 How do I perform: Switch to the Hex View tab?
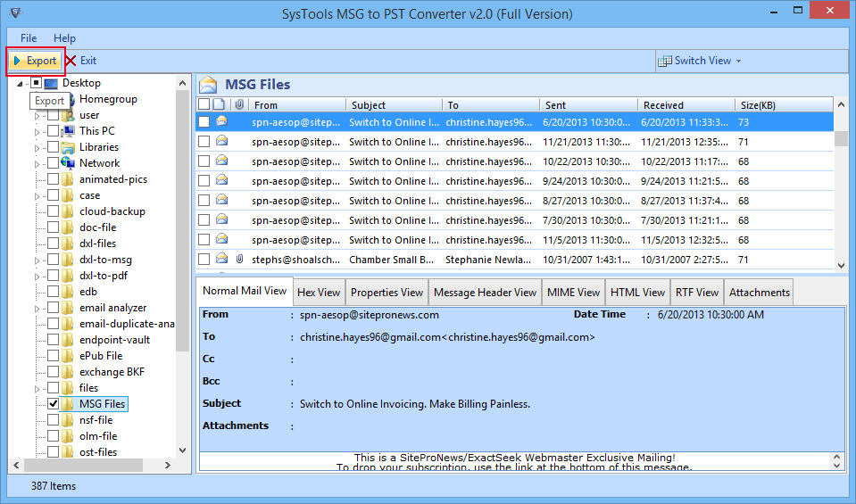point(319,293)
